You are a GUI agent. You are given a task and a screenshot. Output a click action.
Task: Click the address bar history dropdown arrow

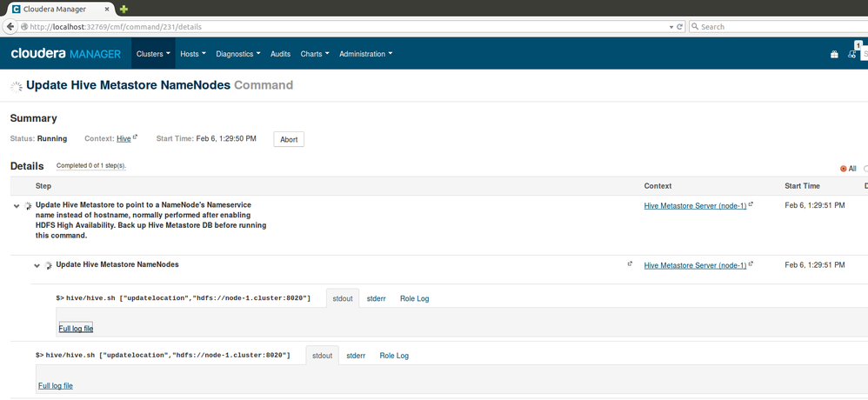(671, 27)
